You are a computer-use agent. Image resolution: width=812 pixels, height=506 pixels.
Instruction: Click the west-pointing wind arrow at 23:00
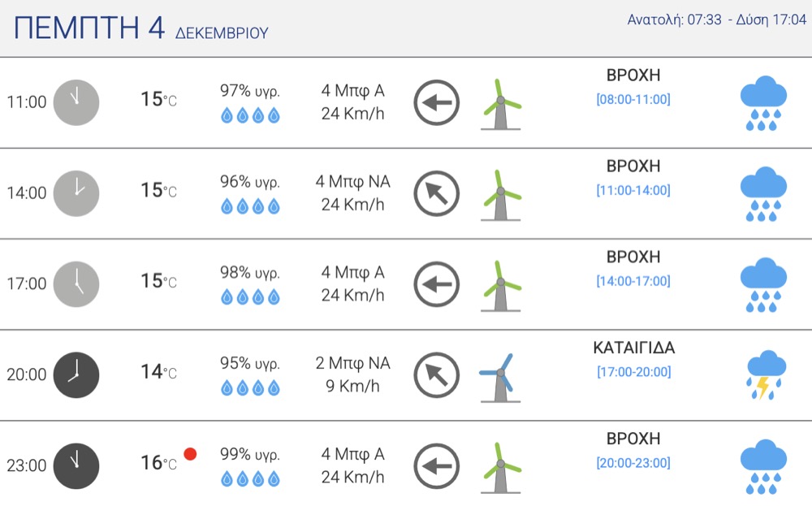437,466
